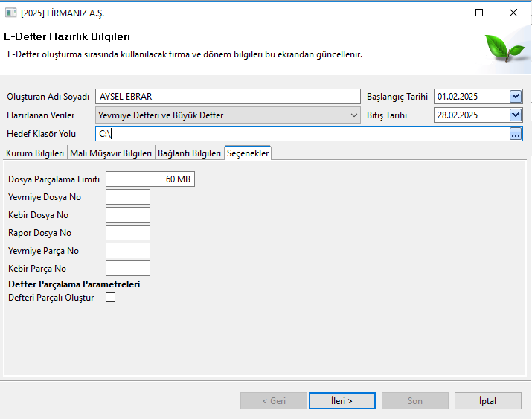Select the Seçenekler tab

point(248,153)
